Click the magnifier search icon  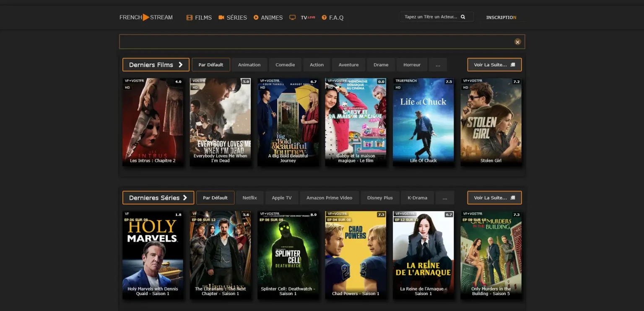[x=463, y=17]
